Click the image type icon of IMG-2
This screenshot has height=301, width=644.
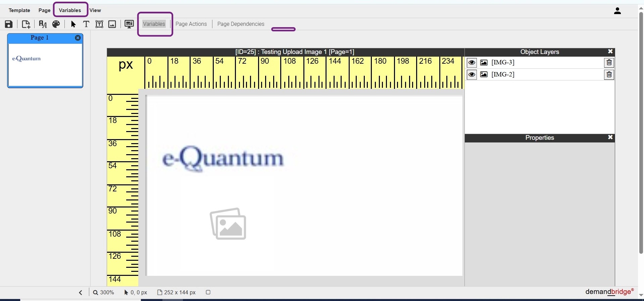(x=484, y=74)
